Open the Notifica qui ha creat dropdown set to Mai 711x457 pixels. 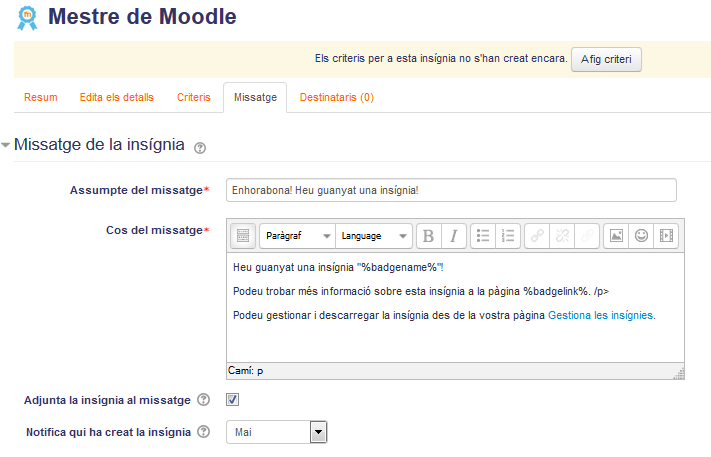click(x=276, y=432)
